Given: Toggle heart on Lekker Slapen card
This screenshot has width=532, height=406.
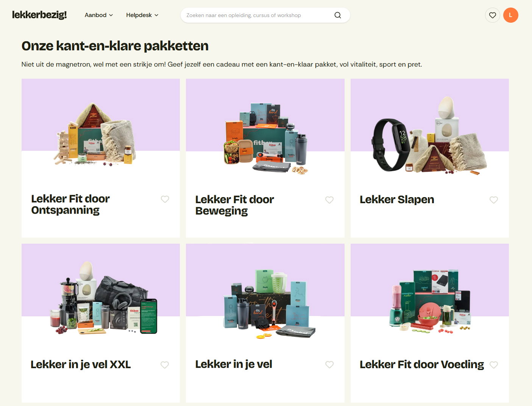Looking at the screenshot, I should coord(494,200).
